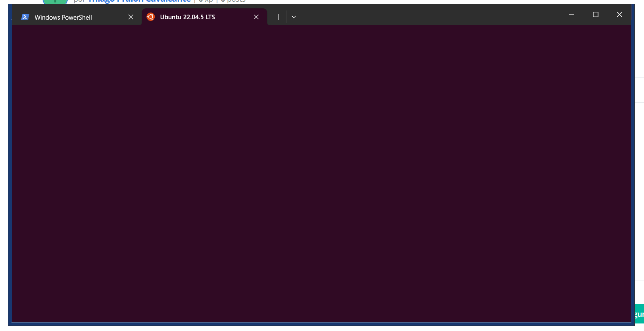The height and width of the screenshot is (331, 644).
Task: Minimize the Windows Terminal window
Action: 571,15
